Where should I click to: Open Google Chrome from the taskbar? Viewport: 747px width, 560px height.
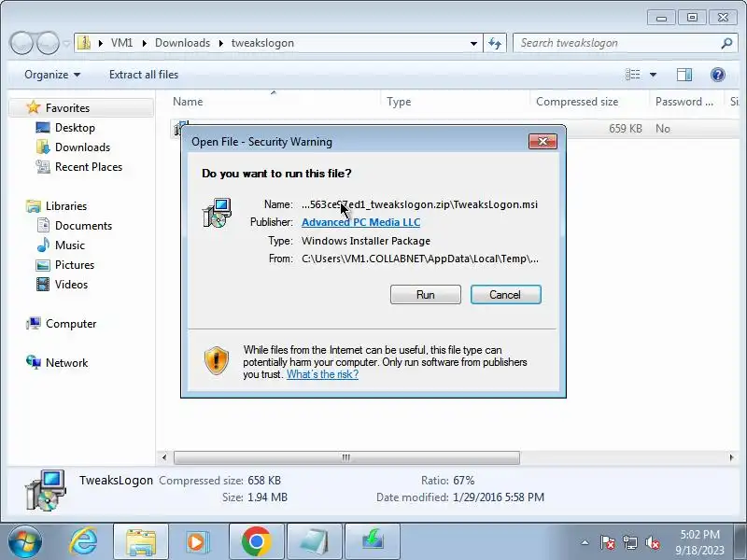coord(256,541)
